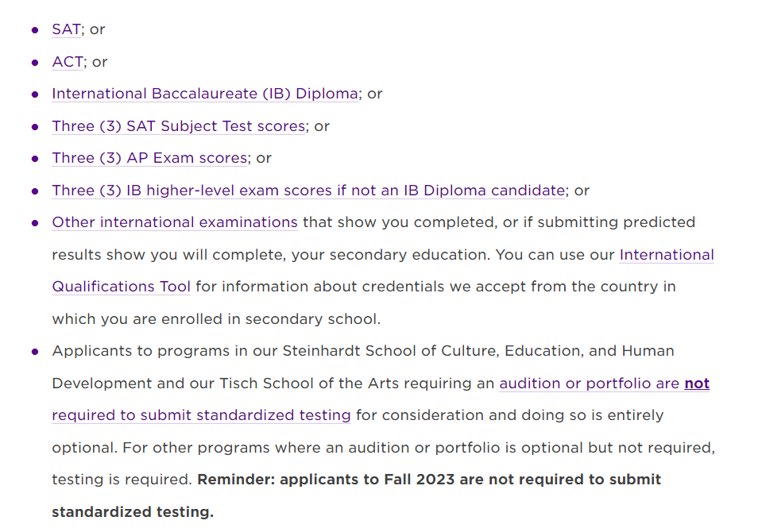Open Three (3) IB higher-level exam scores link
Screen dimensions: 758x532
point(308,191)
